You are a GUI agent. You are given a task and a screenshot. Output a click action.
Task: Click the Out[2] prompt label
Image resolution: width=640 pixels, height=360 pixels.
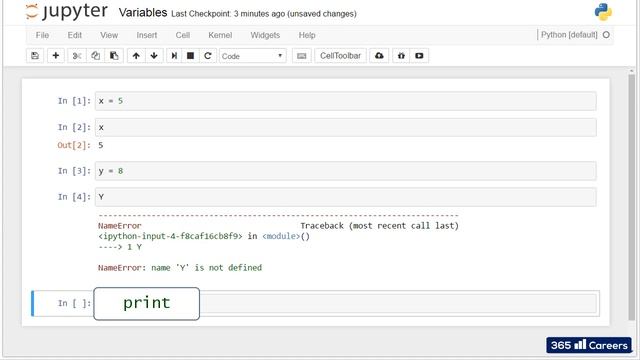pos(74,145)
